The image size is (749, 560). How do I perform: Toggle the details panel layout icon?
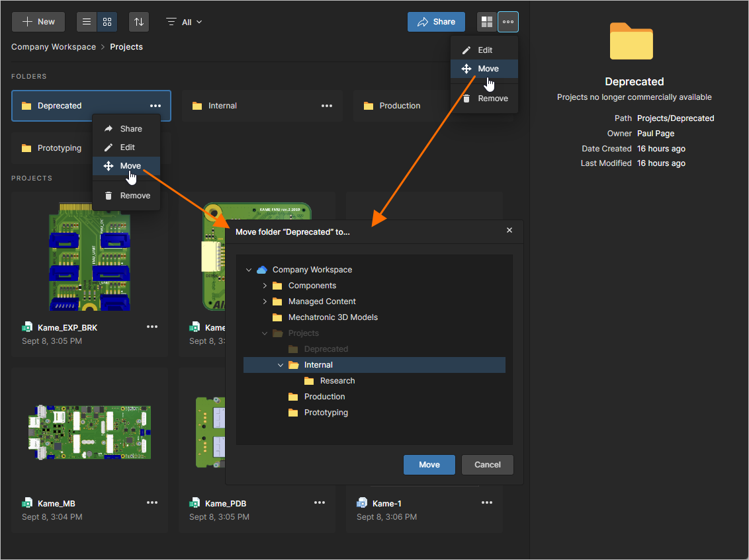(x=487, y=22)
